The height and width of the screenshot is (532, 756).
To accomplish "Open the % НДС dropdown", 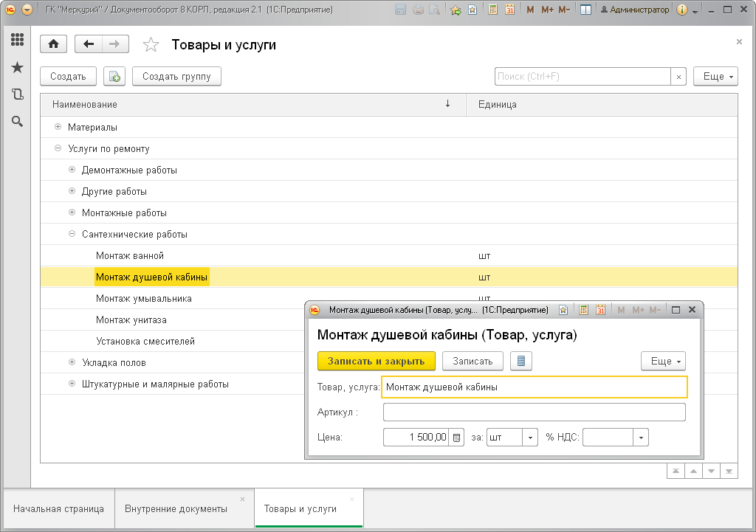I will coord(641,438).
